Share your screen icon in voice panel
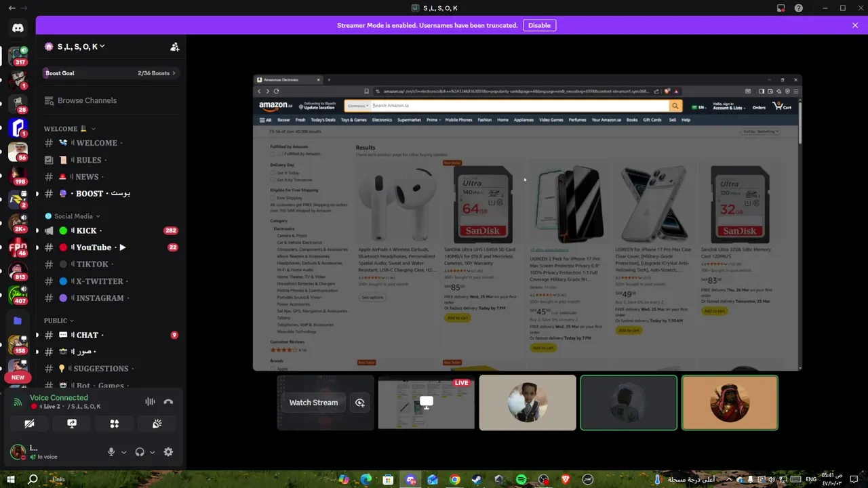868x488 pixels. pos(72,424)
